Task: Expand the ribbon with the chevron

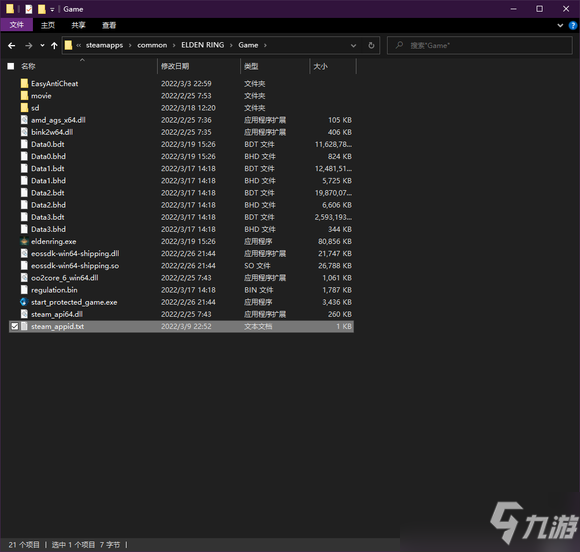Action: pos(560,26)
